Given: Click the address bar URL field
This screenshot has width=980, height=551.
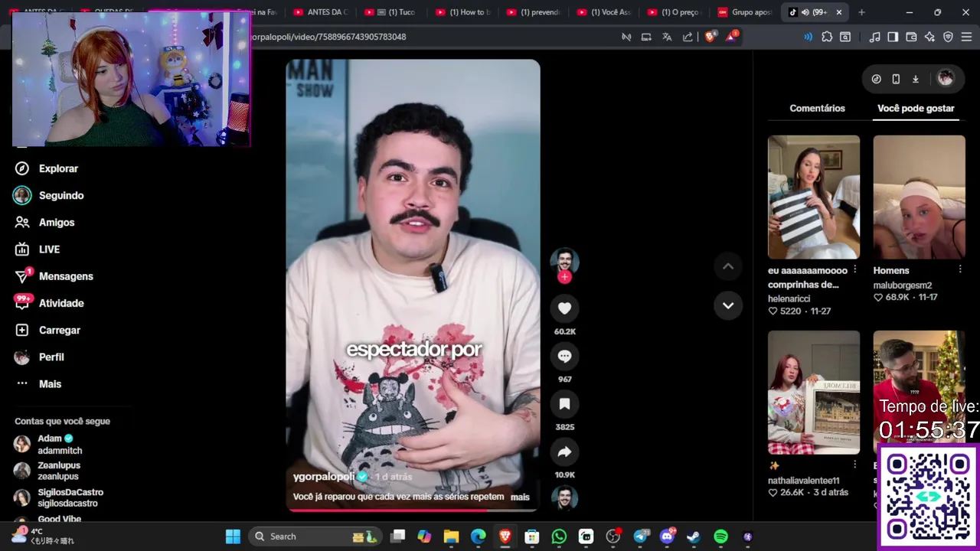Looking at the screenshot, I should [429, 37].
